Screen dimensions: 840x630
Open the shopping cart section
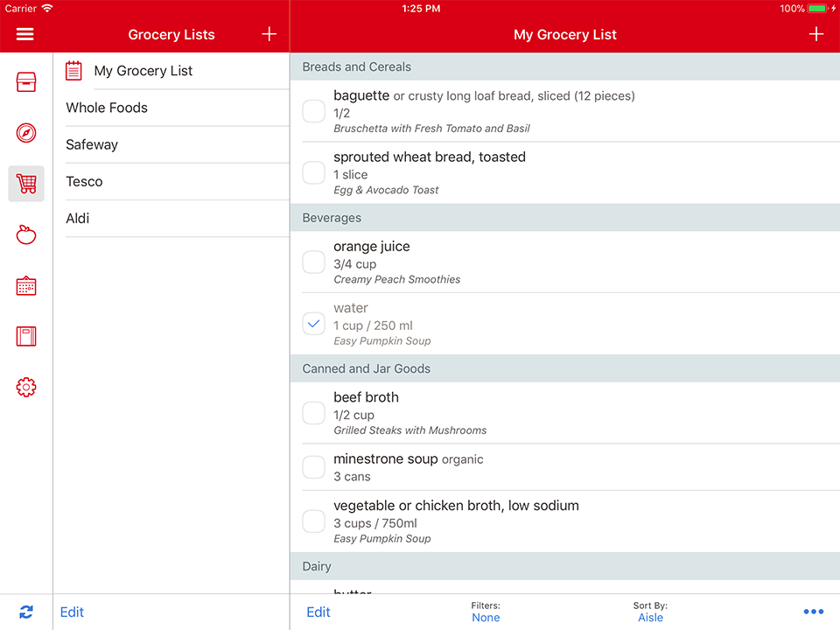coord(25,184)
